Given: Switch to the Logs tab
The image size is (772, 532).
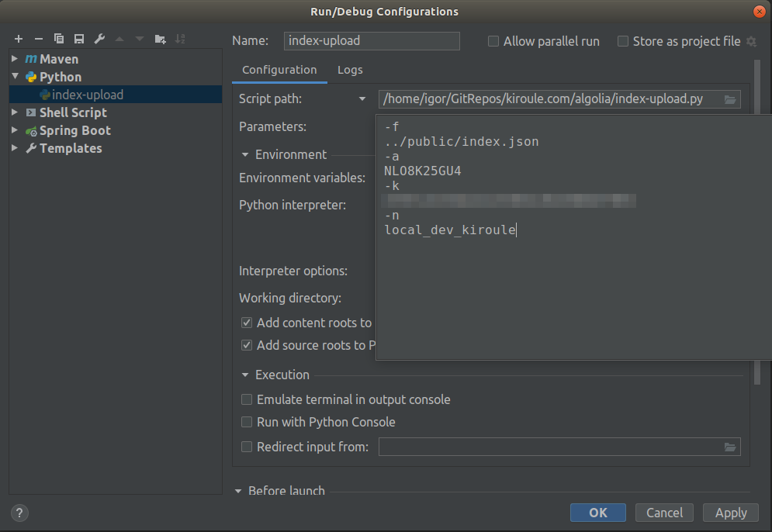Looking at the screenshot, I should (x=350, y=70).
